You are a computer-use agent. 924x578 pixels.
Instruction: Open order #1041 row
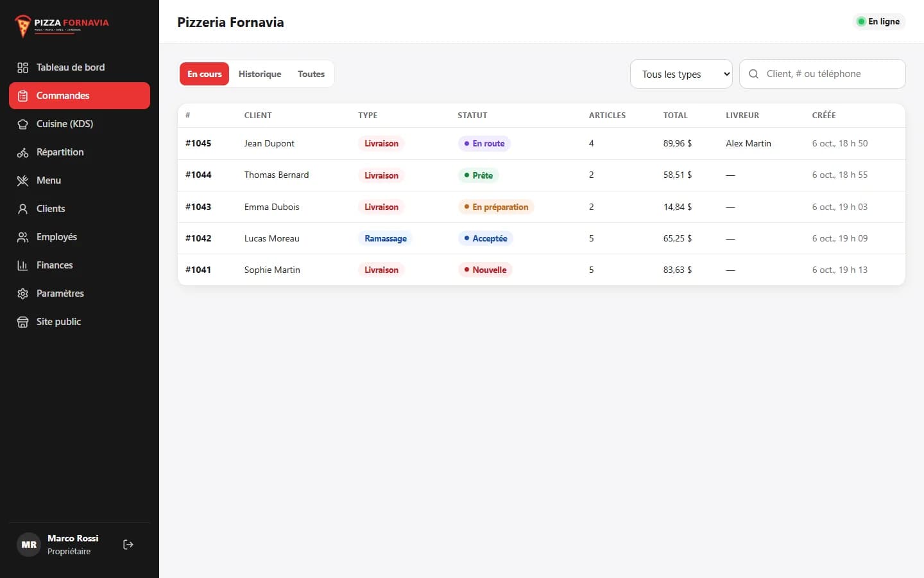(542, 270)
